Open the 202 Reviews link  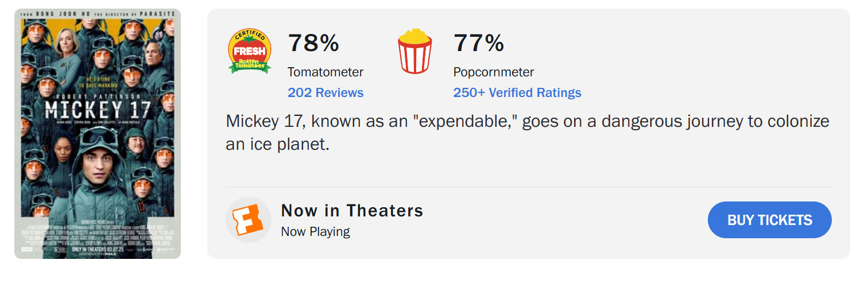click(325, 92)
